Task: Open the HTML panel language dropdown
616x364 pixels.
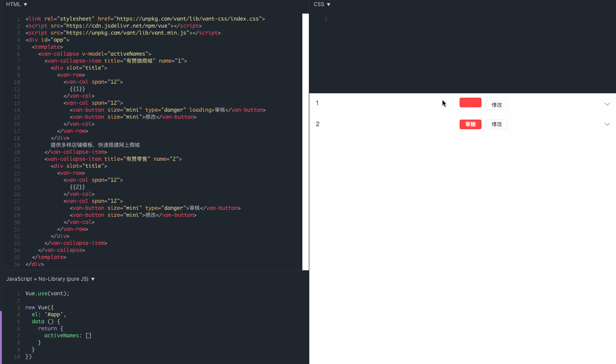Action: pyautogui.click(x=17, y=4)
